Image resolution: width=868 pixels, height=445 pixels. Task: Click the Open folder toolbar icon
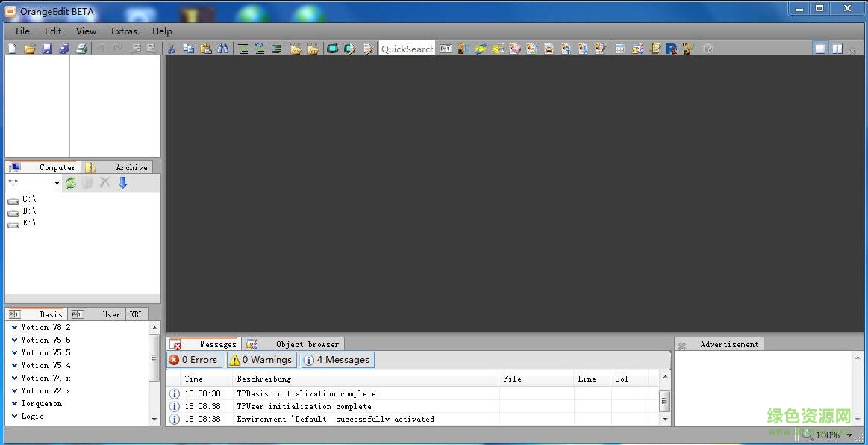click(30, 49)
